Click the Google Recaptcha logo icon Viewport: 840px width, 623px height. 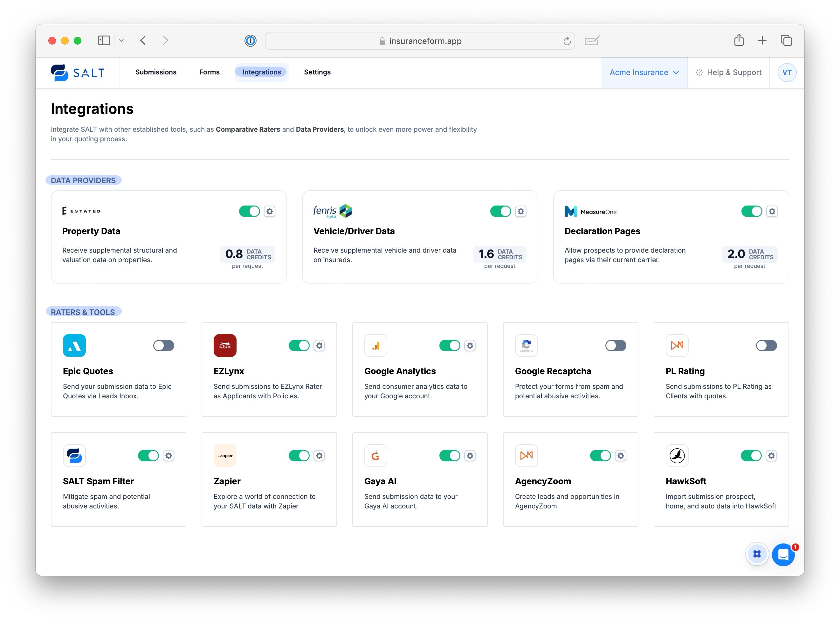(527, 346)
